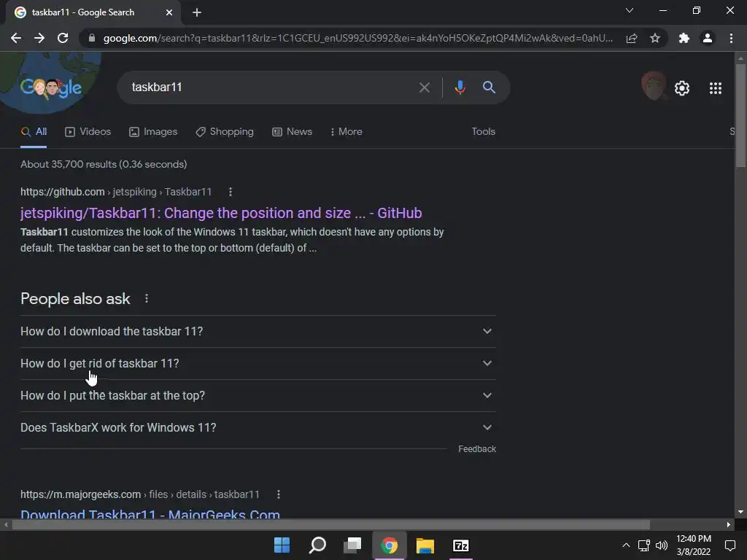
Task: Open Windows Search from the taskbar
Action: 317,545
